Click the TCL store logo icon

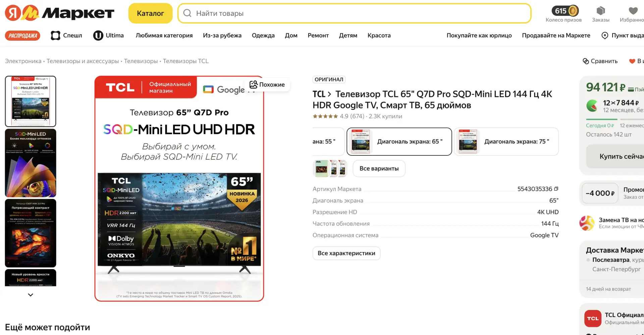pos(593,319)
